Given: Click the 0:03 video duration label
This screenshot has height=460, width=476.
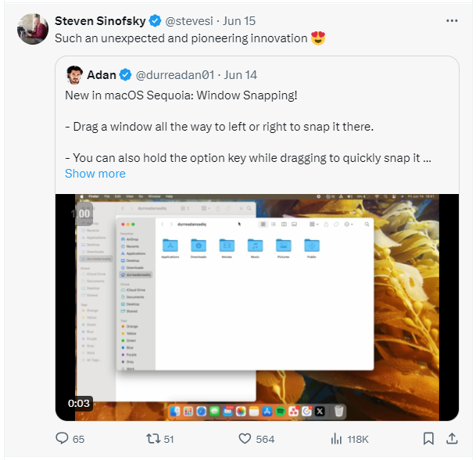Looking at the screenshot, I should click(x=79, y=403).
